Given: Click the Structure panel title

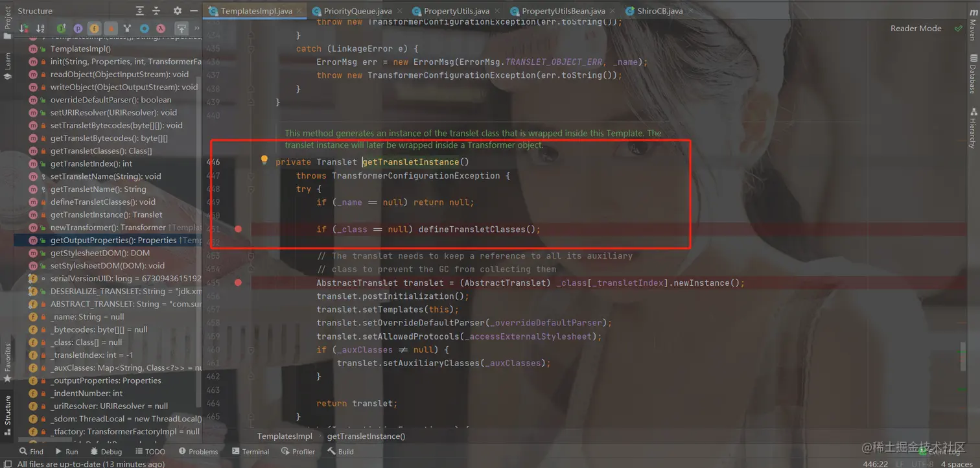Looking at the screenshot, I should [35, 11].
